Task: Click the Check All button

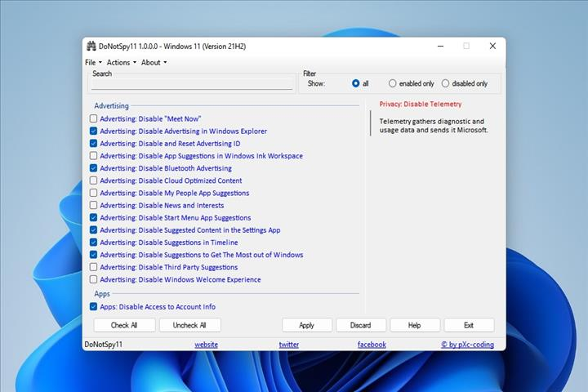Action: (124, 325)
